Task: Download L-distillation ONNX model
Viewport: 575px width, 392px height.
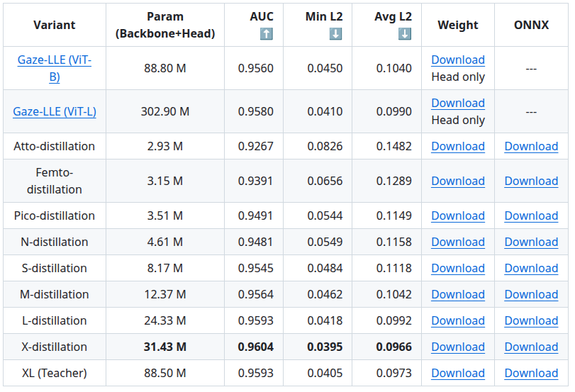Action: 531,321
